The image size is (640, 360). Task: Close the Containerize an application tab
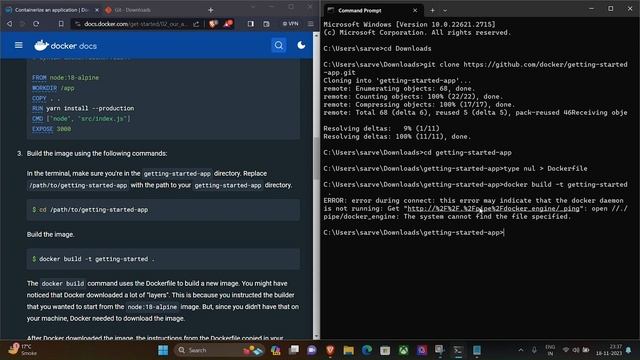click(x=97, y=10)
